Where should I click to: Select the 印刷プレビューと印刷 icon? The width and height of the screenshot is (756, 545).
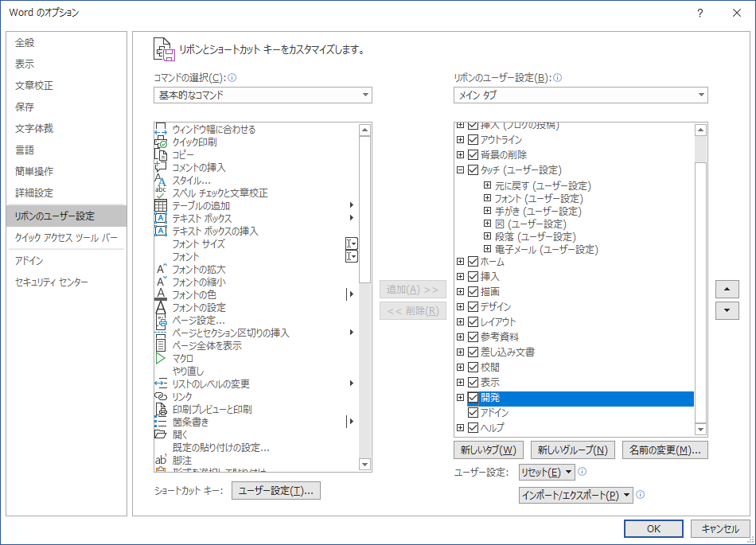click(x=161, y=409)
